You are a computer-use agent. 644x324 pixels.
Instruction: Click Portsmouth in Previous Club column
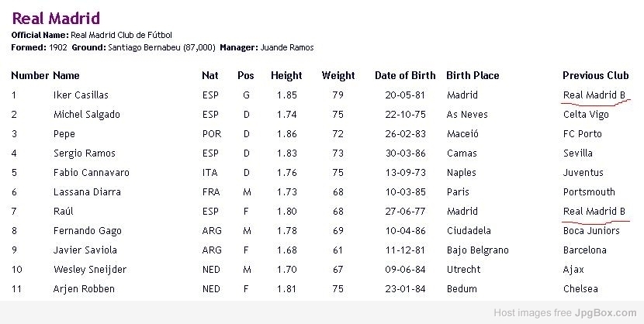pyautogui.click(x=589, y=192)
